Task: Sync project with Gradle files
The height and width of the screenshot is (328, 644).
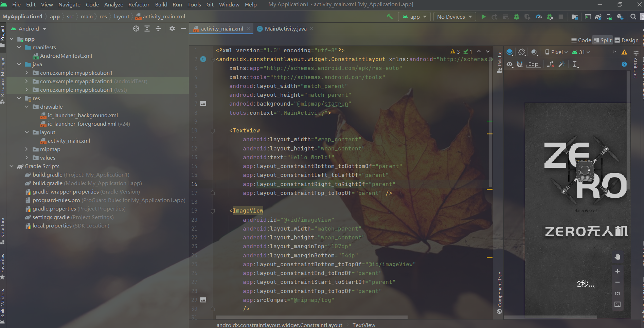Action: pos(598,17)
